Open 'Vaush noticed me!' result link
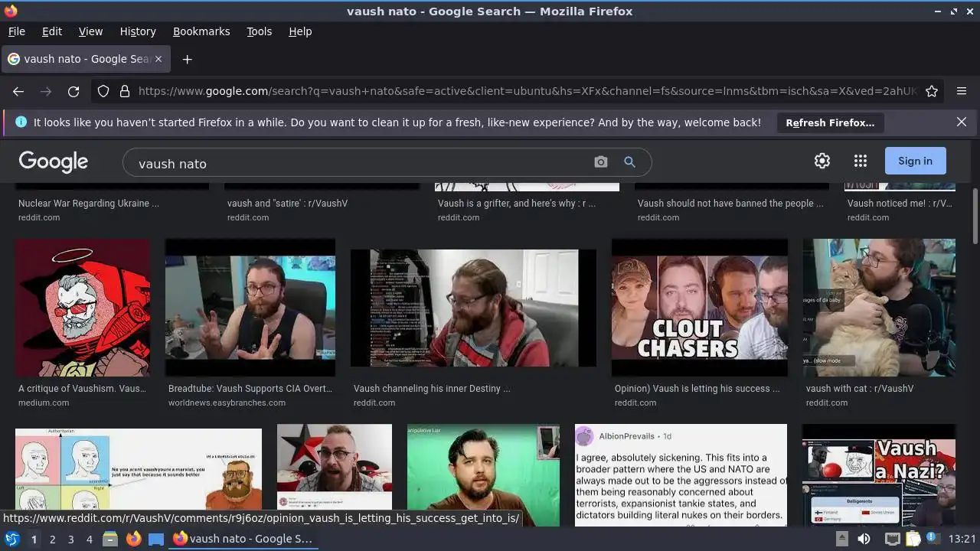This screenshot has width=980, height=551. (900, 204)
